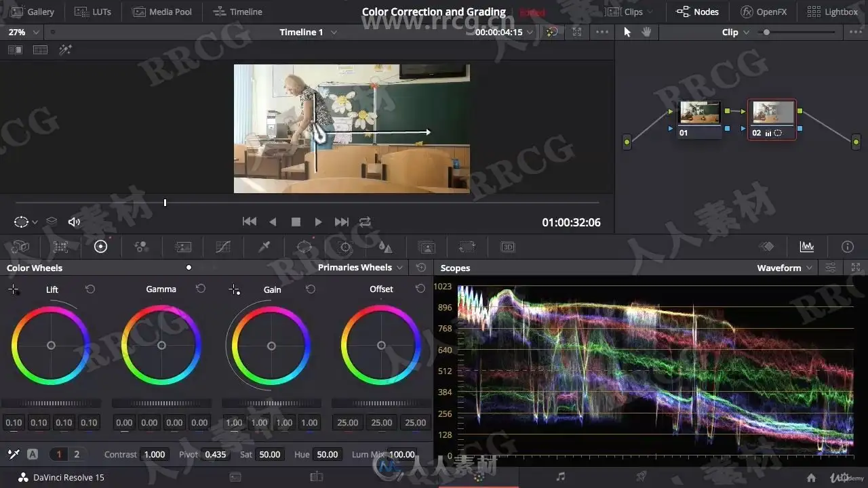Open the OpenFX panel
This screenshot has height=488, width=868.
click(x=764, y=12)
